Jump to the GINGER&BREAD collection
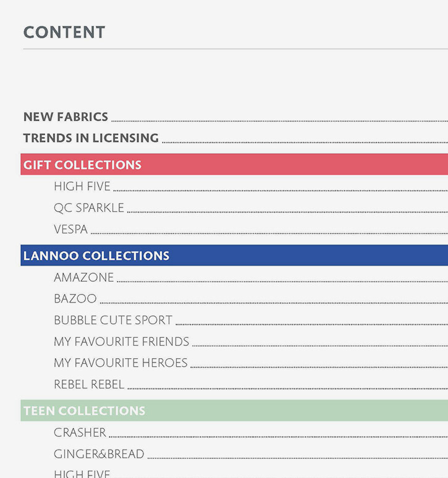Image resolution: width=448 pixels, height=478 pixels. 99,454
